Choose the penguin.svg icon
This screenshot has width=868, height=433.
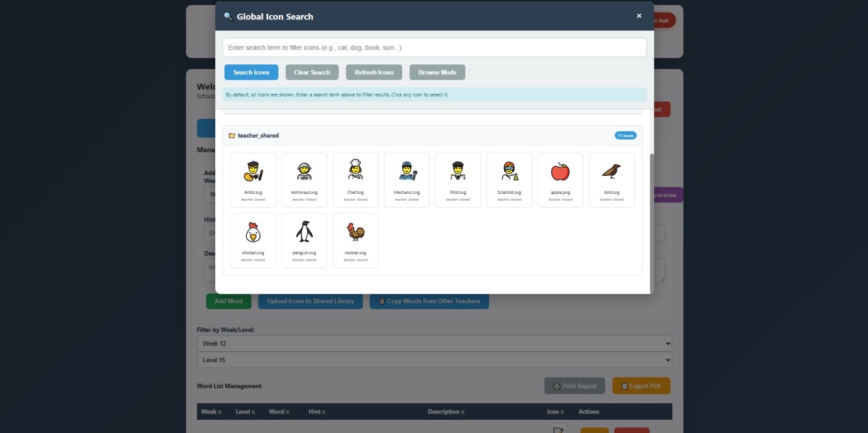coord(305,239)
